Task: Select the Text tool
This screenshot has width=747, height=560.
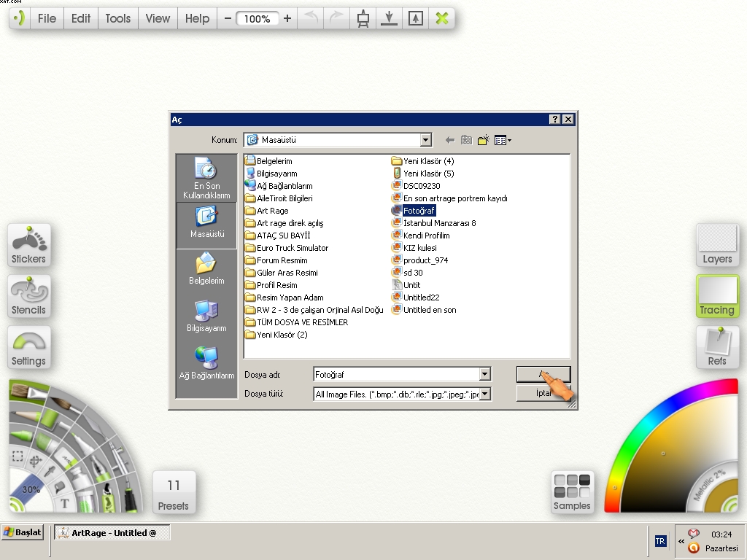Action: [x=64, y=504]
